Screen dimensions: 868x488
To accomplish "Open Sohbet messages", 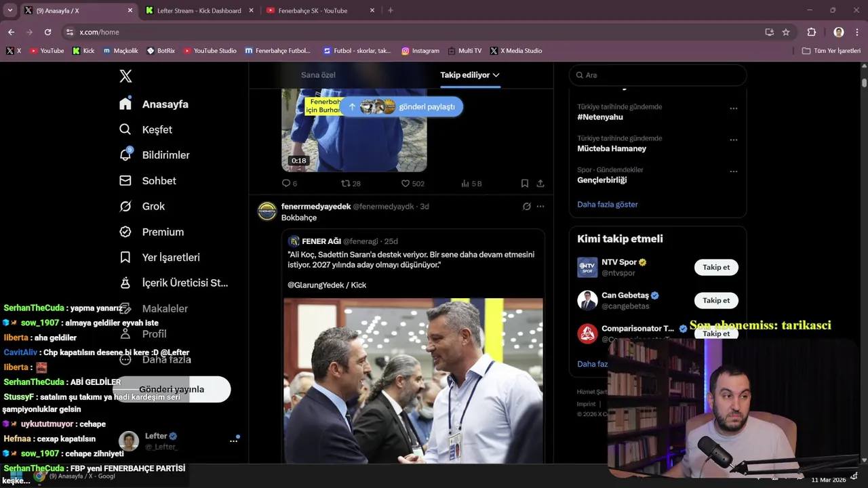I will pyautogui.click(x=148, y=181).
